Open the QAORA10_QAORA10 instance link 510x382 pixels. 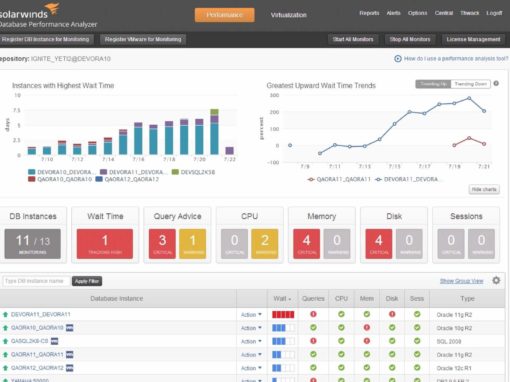(37, 328)
